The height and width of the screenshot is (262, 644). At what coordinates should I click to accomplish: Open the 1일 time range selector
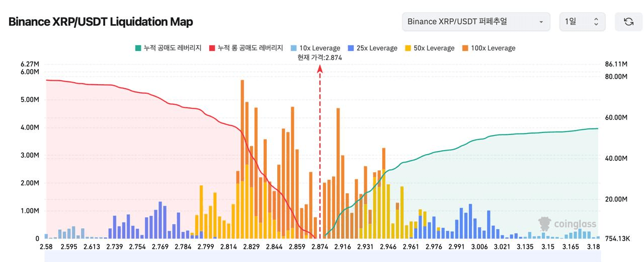click(582, 22)
